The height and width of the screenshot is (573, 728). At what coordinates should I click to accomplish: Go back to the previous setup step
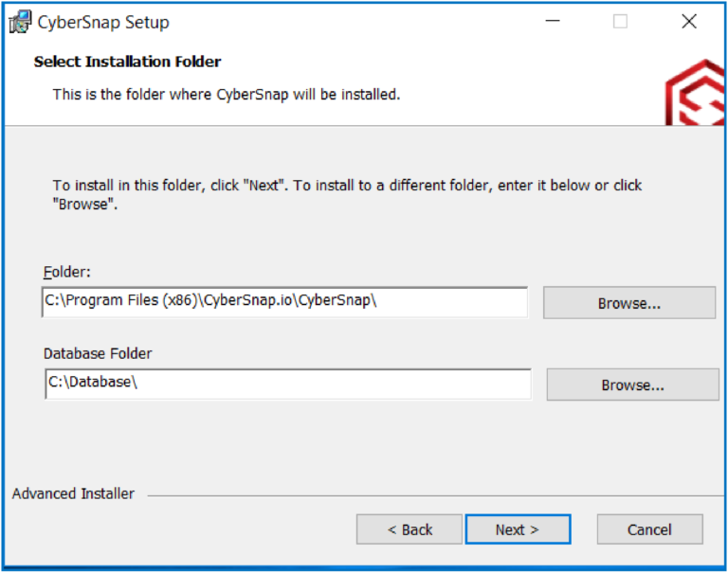409,529
